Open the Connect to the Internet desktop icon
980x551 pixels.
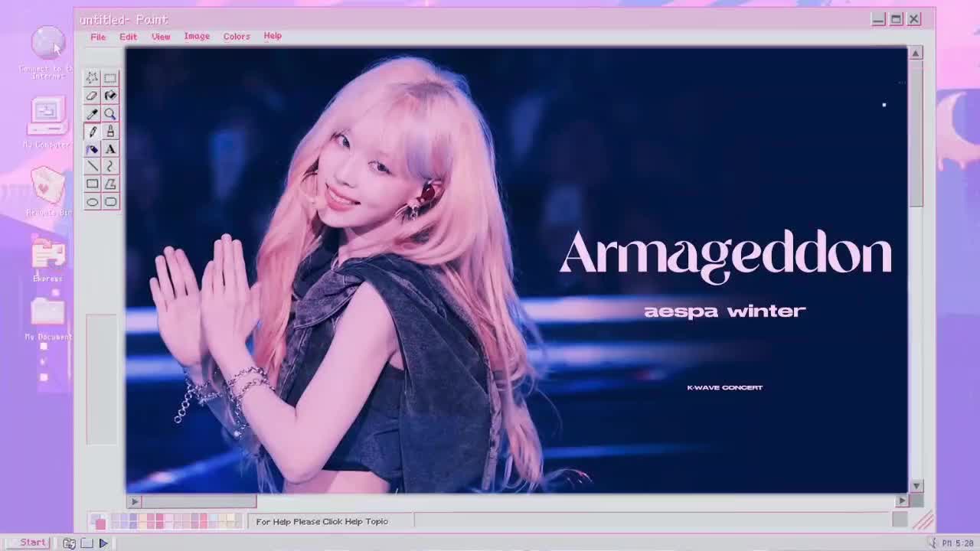tap(47, 52)
